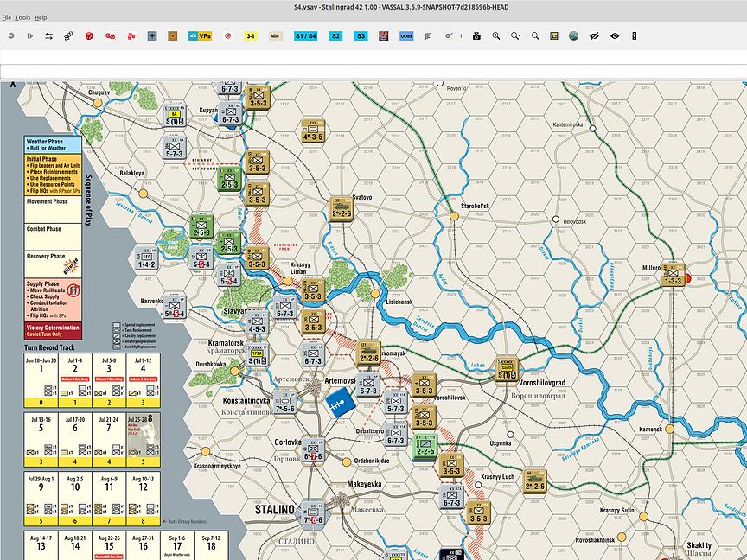Click the yellow 3-1 button

[x=251, y=35]
